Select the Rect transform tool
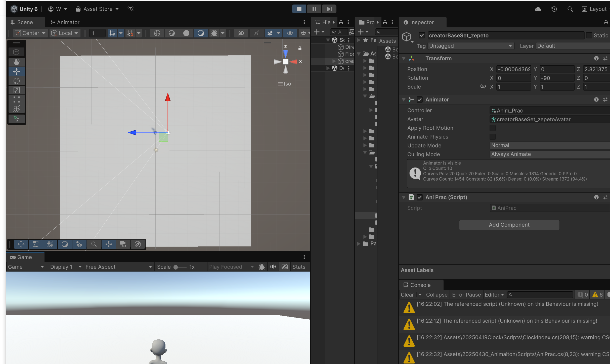 17,99
